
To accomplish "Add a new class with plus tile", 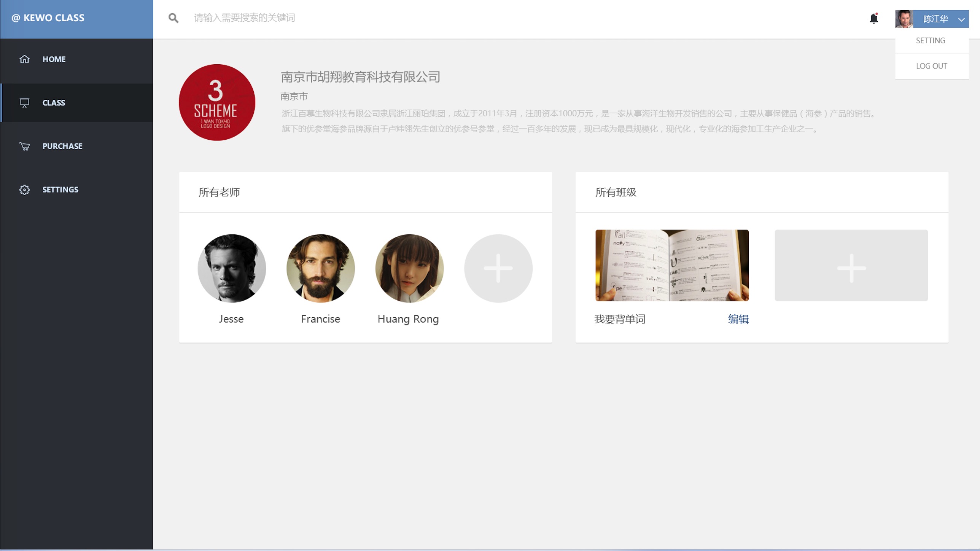I will [x=851, y=265].
